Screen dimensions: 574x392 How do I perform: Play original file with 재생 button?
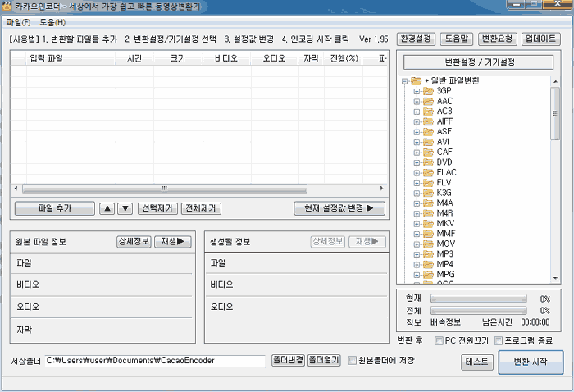coord(173,242)
